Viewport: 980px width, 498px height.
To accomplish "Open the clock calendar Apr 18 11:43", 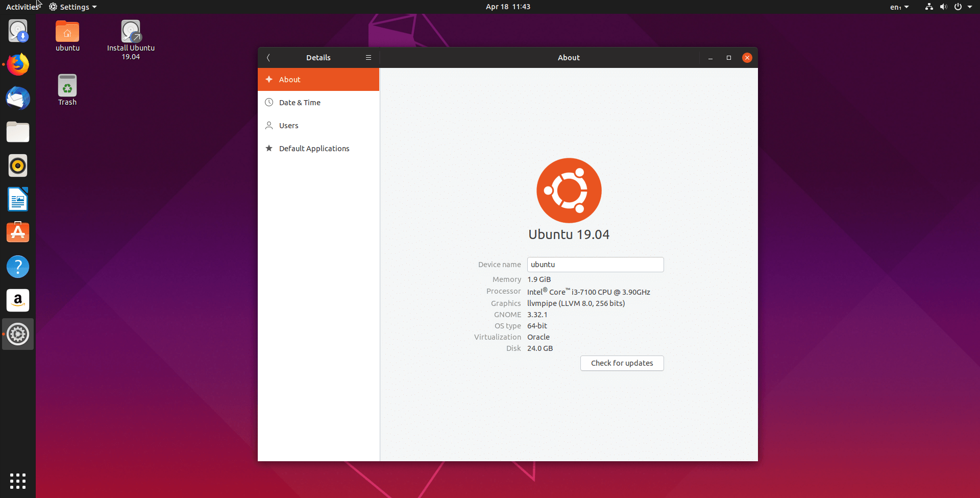I will click(x=508, y=7).
